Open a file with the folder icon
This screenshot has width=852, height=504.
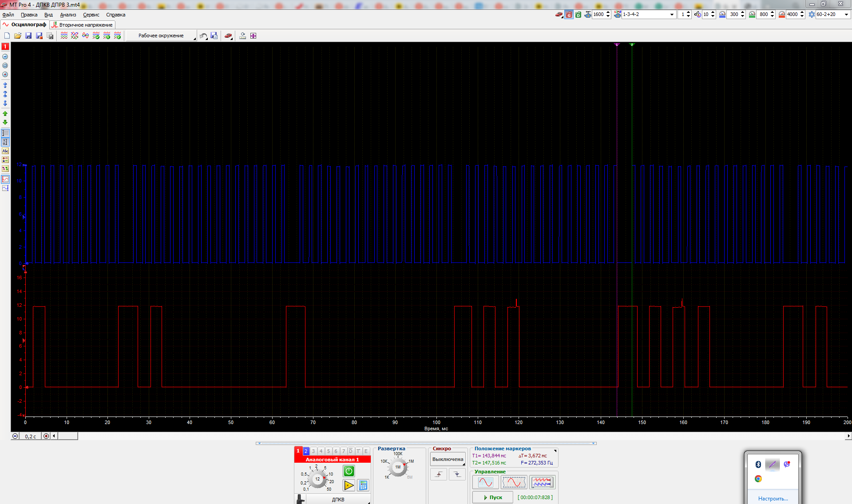18,36
